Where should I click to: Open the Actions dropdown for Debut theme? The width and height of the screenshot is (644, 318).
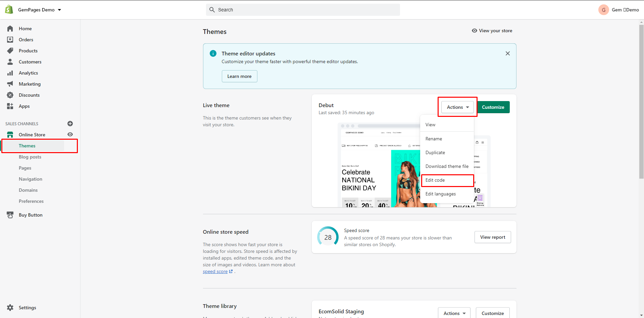[456, 107]
